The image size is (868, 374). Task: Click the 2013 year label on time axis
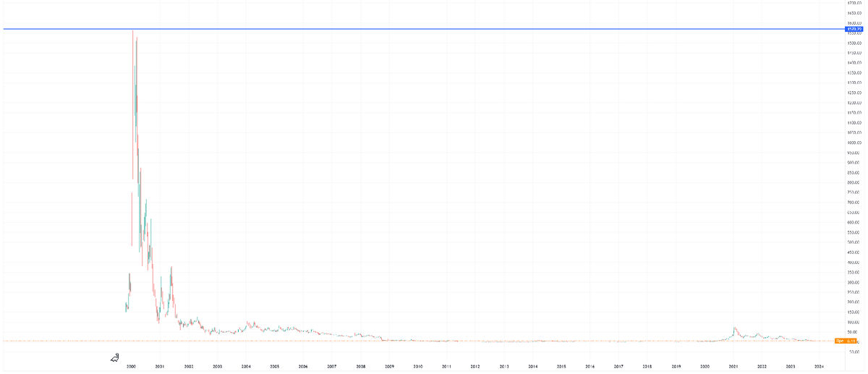(504, 367)
